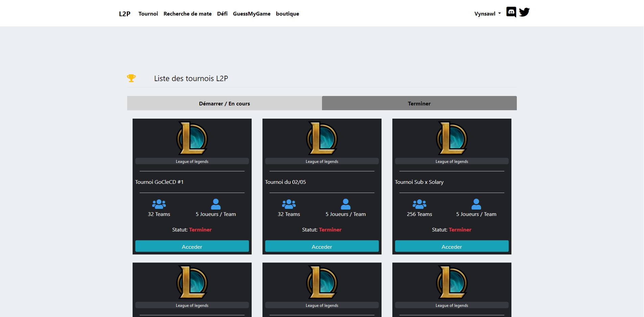The width and height of the screenshot is (644, 317).
Task: Click Terminer status on Tournoi du 02/05
Action: coord(330,230)
